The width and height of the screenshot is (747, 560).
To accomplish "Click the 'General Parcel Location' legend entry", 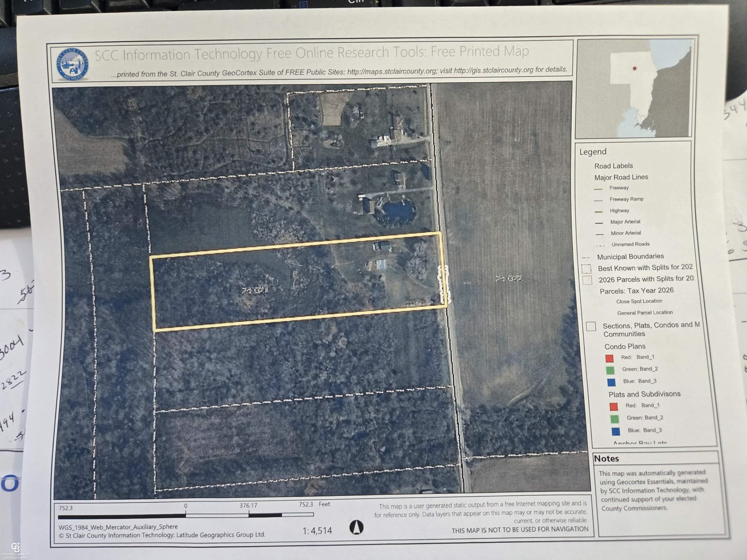I will tap(645, 313).
